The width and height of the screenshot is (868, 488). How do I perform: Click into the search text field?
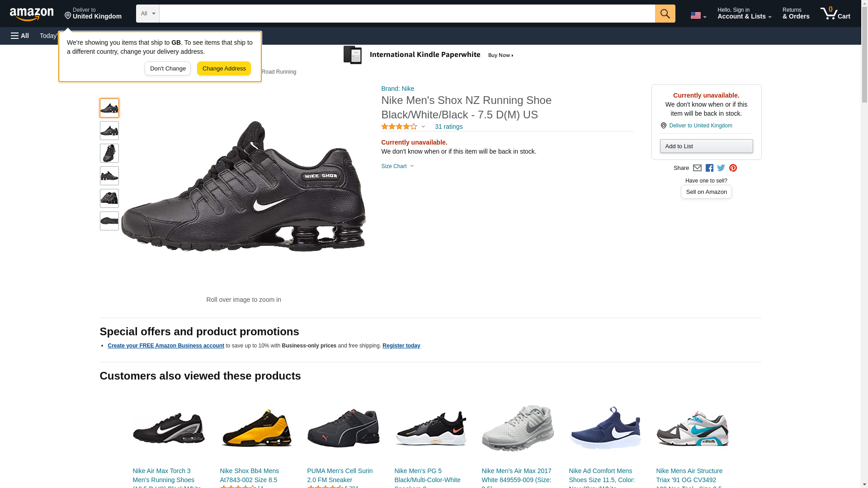click(407, 14)
